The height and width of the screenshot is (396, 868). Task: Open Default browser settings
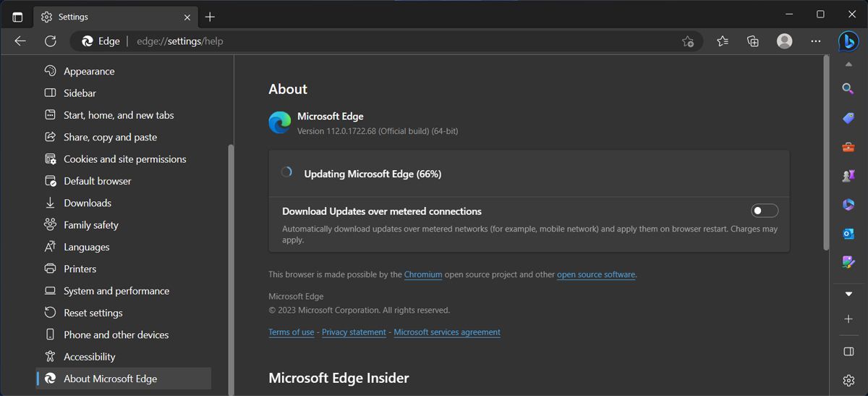pyautogui.click(x=124, y=181)
